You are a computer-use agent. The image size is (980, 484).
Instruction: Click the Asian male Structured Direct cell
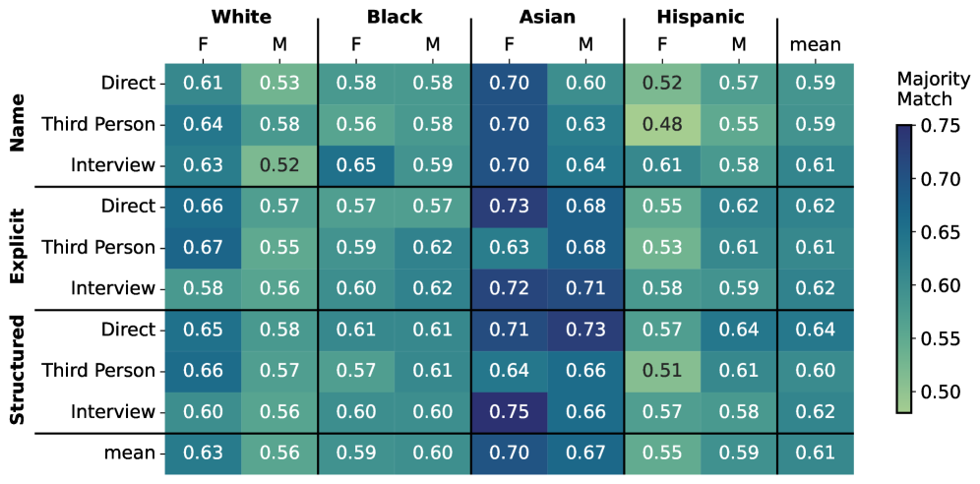pos(585,330)
